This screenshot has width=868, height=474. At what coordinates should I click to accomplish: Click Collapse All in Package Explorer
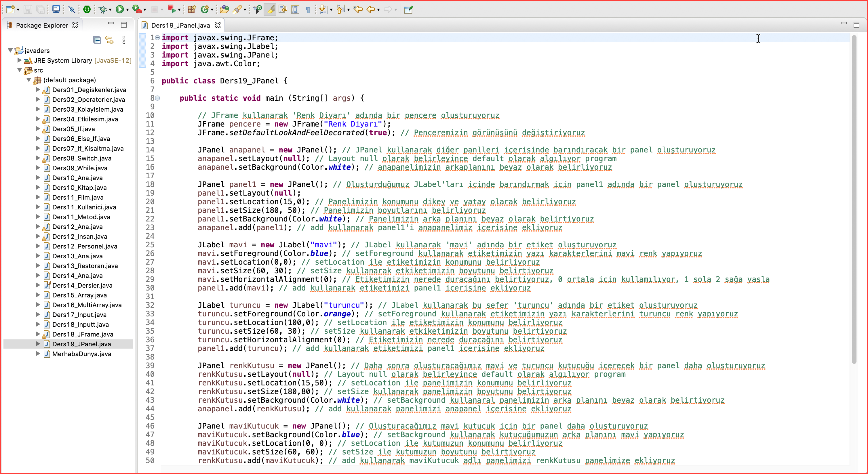click(x=97, y=40)
